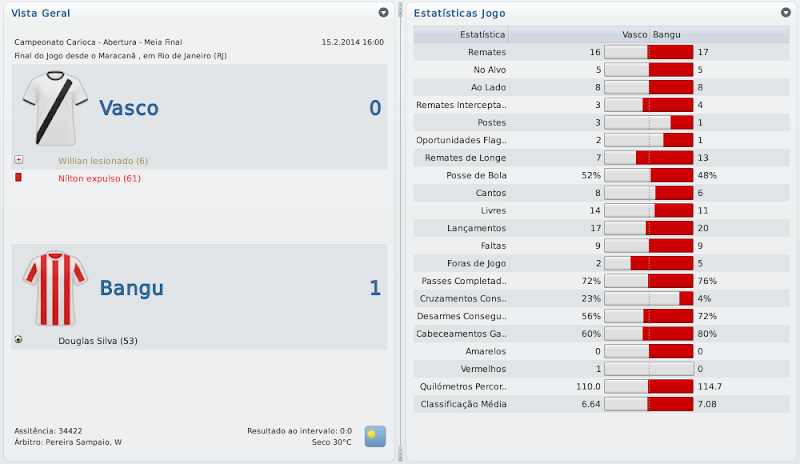
Task: Open the Estatísticas Jogo panel dropdown arrow
Action: click(785, 13)
